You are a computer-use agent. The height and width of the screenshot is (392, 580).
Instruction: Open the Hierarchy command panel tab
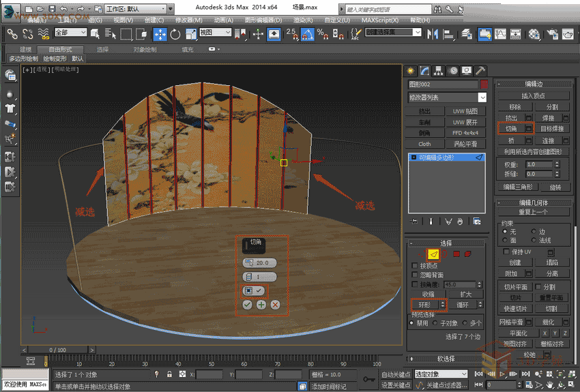(439, 70)
